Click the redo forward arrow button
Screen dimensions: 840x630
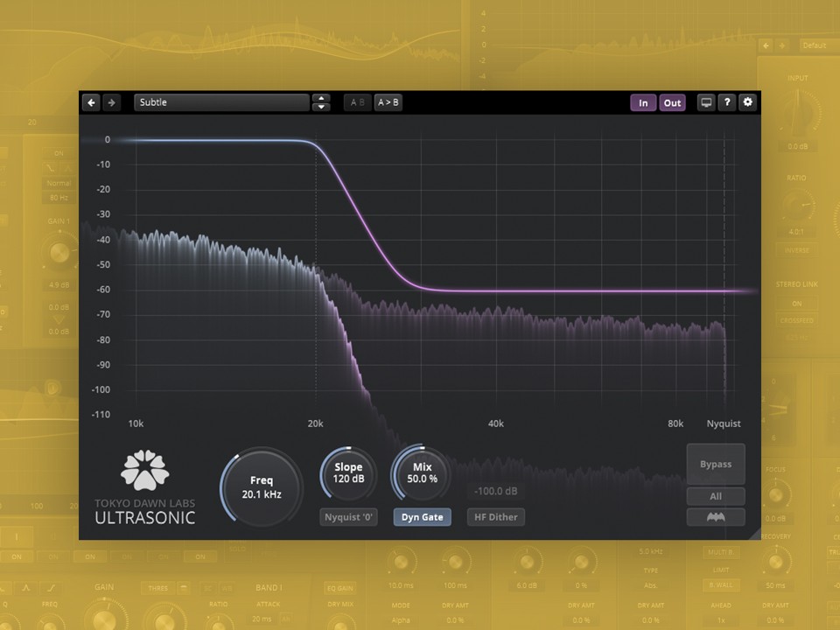[x=111, y=102]
